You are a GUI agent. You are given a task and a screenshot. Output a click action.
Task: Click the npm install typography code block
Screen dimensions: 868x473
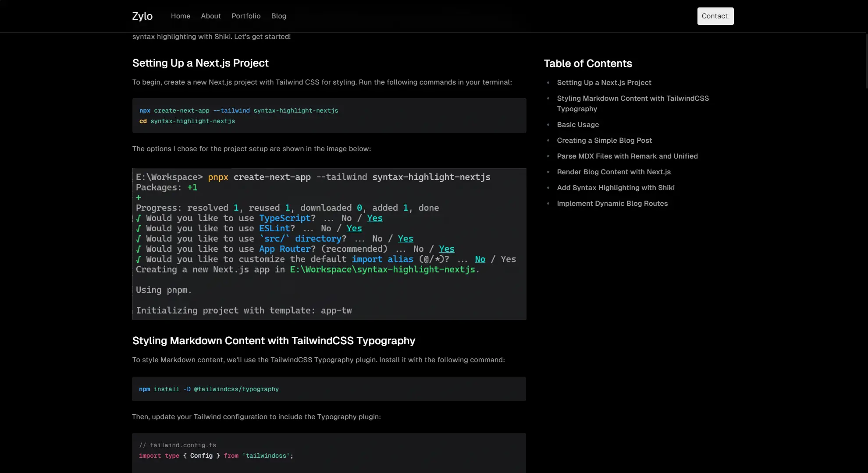click(x=329, y=389)
